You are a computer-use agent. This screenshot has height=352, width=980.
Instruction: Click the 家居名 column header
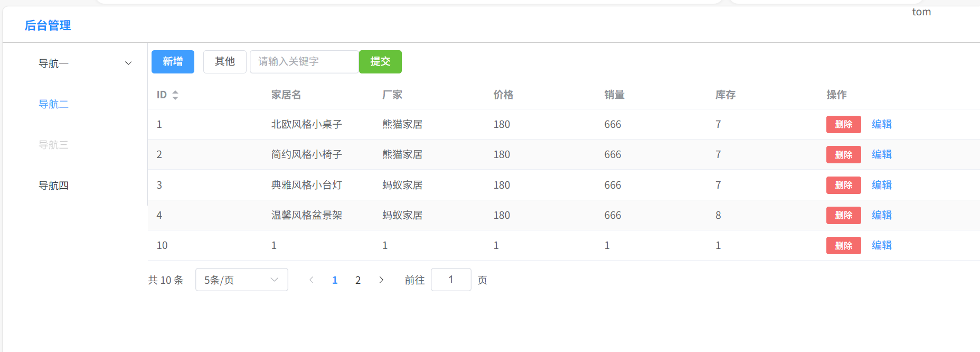point(286,95)
